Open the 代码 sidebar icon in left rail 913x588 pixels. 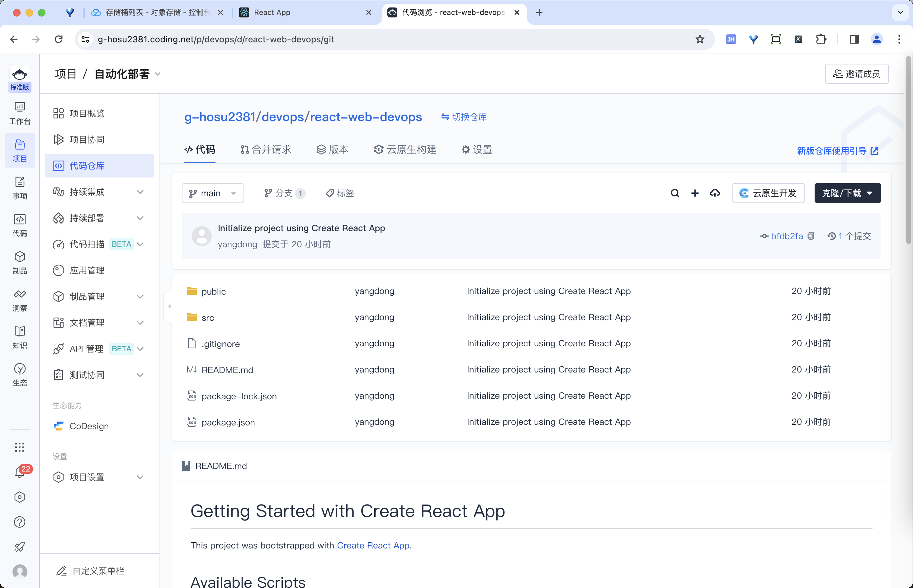coord(20,226)
